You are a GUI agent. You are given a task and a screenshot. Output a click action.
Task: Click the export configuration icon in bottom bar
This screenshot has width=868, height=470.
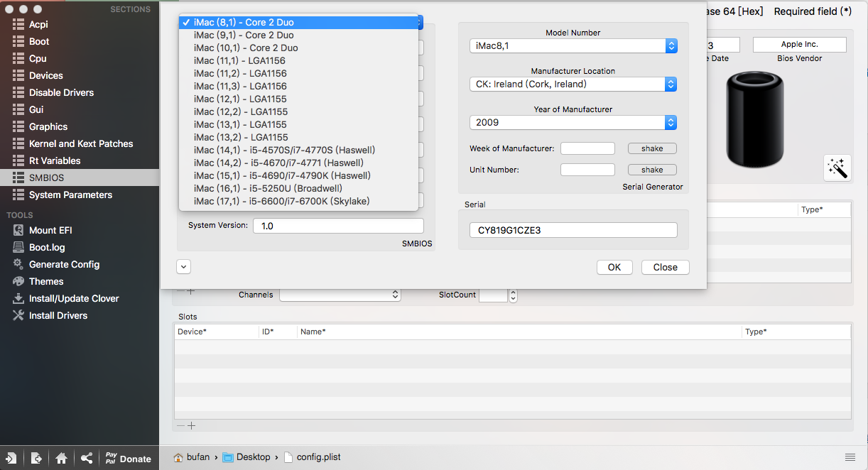tap(36, 459)
